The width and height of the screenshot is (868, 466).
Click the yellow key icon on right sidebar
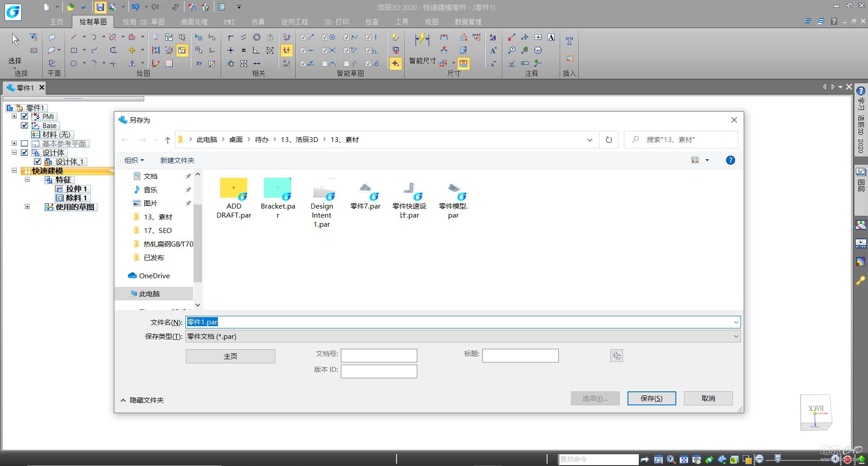860,281
